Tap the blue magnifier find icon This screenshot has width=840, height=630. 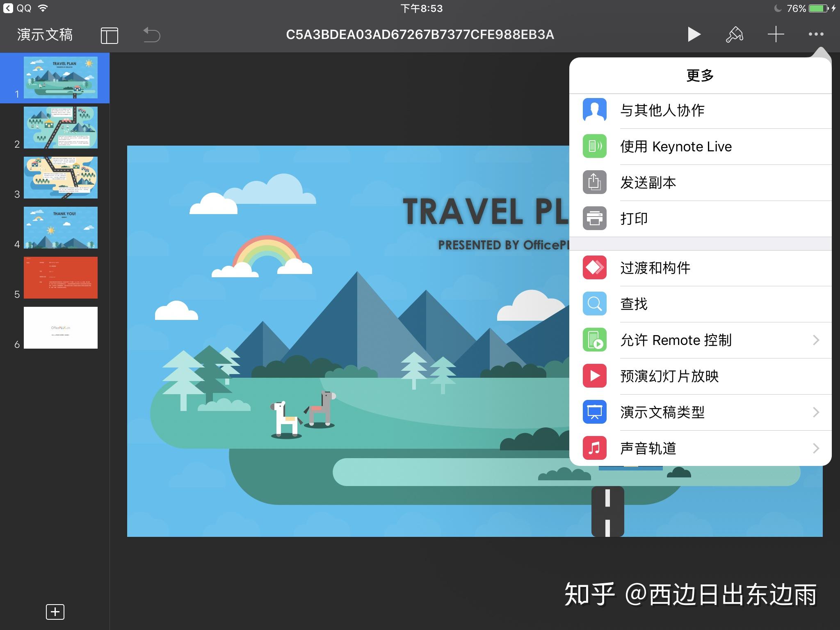click(x=594, y=304)
